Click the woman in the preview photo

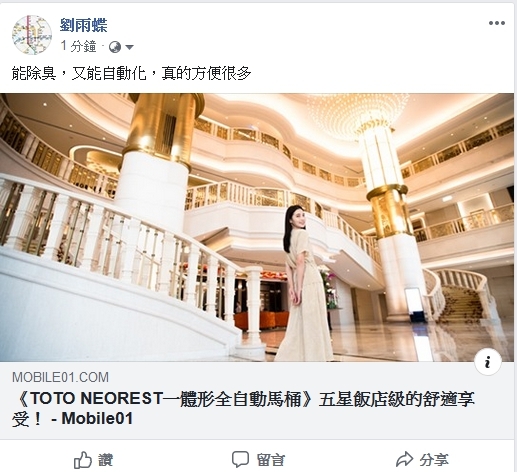[303, 283]
